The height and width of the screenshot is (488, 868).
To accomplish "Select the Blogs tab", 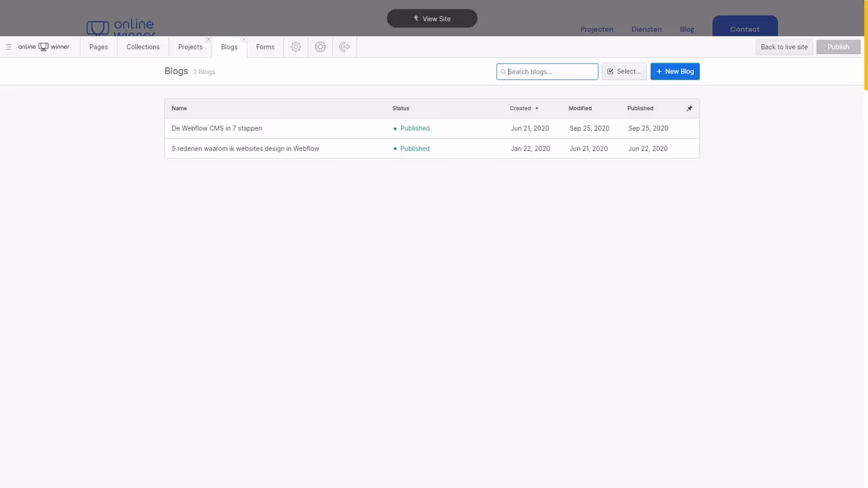I will [229, 47].
